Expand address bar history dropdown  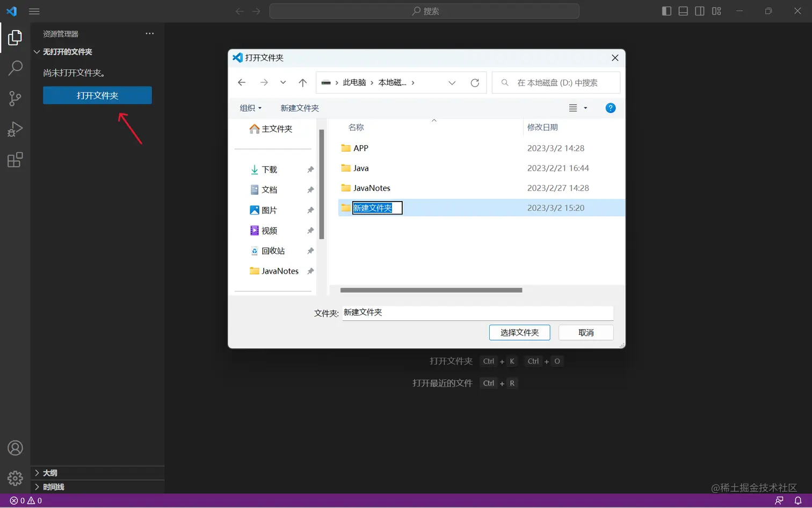tap(452, 82)
